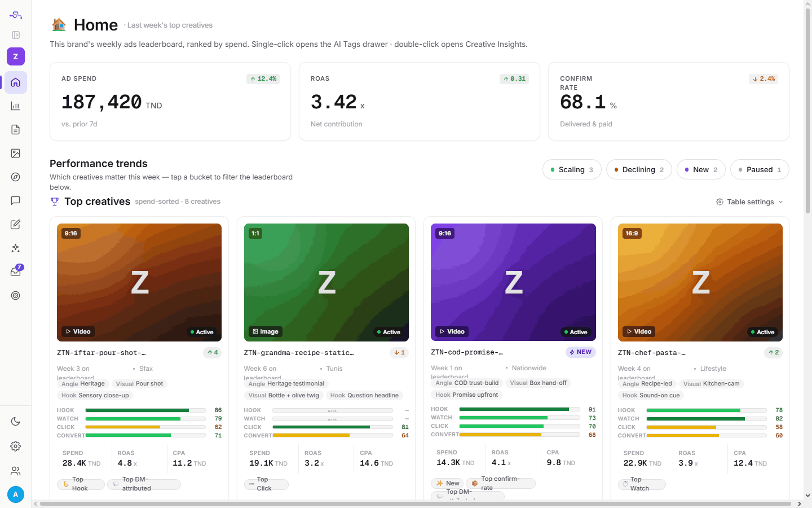812x508 pixels.
Task: Click rank change +2 badge on chef-pasta
Action: coord(773,353)
